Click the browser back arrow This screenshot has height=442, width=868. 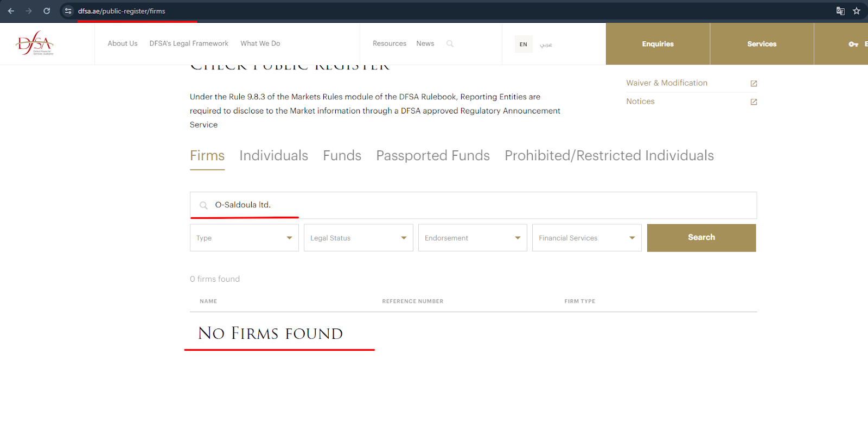(x=11, y=11)
